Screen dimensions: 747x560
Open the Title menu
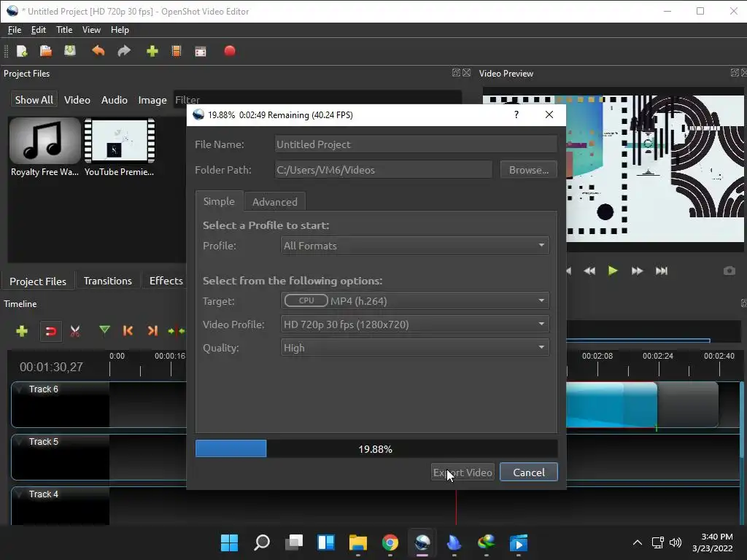pyautogui.click(x=64, y=29)
